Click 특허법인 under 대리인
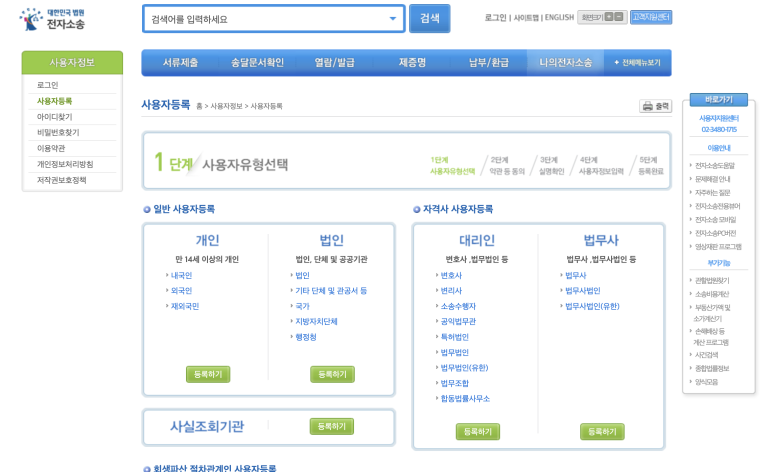 (455, 336)
